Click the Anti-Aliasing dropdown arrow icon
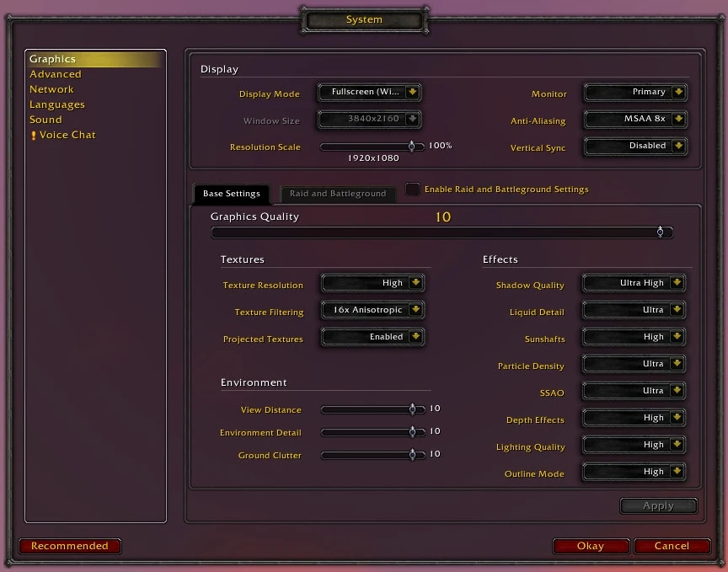The width and height of the screenshot is (728, 572). pos(678,119)
